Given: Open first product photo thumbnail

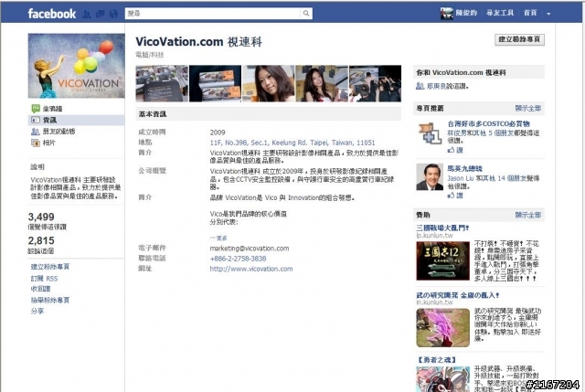Looking at the screenshot, I should tap(162, 83).
